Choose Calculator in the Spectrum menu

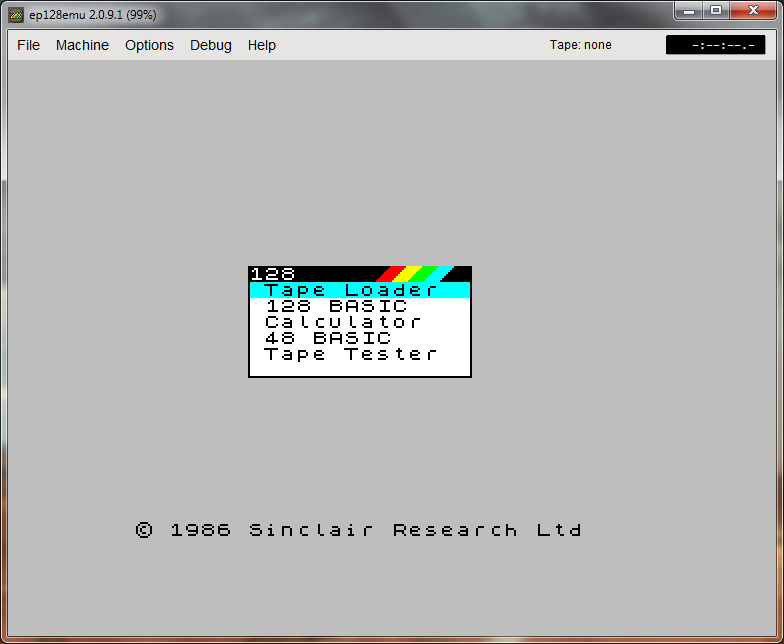pos(360,322)
